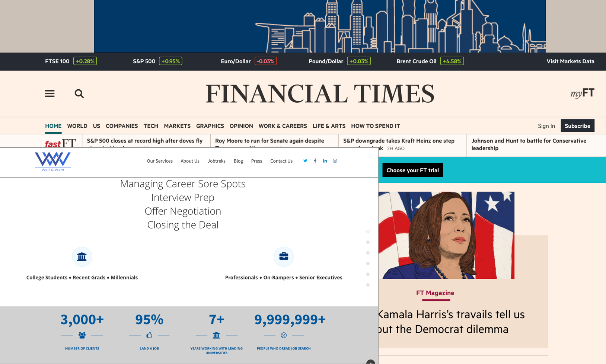The height and width of the screenshot is (364, 606).
Task: Select the fourth page-section dot
Action: coord(368,264)
